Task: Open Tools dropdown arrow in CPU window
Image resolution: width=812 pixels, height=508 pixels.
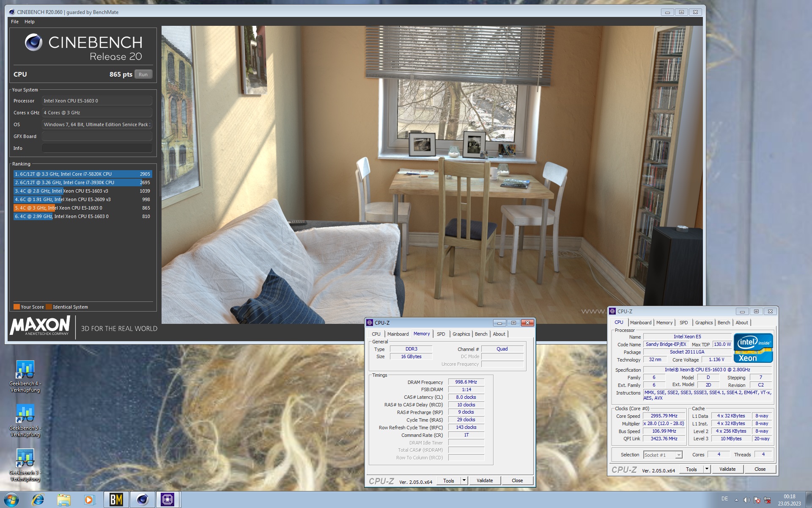Action: (707, 469)
